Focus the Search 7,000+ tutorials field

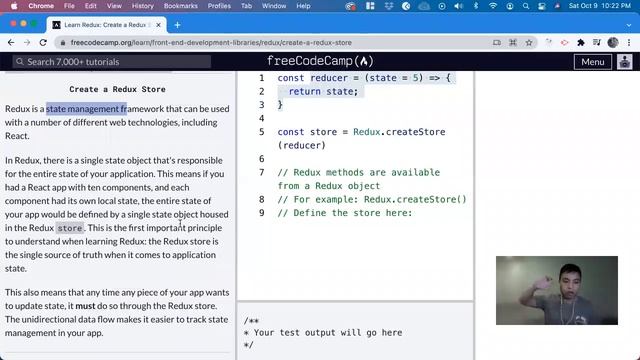click(x=111, y=62)
